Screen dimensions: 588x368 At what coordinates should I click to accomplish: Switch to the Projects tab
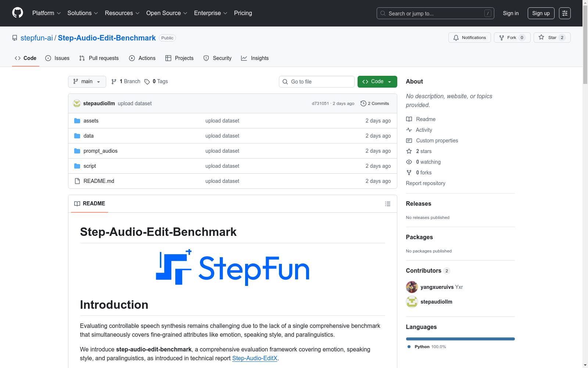[179, 58]
